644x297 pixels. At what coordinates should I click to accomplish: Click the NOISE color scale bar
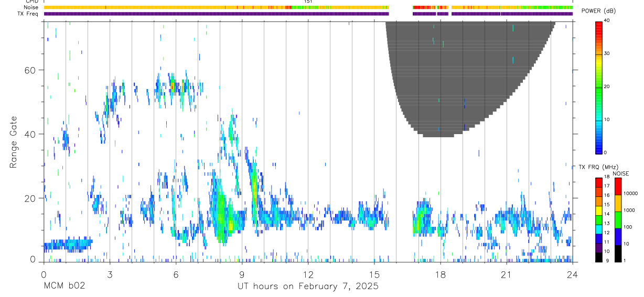[x=618, y=219]
